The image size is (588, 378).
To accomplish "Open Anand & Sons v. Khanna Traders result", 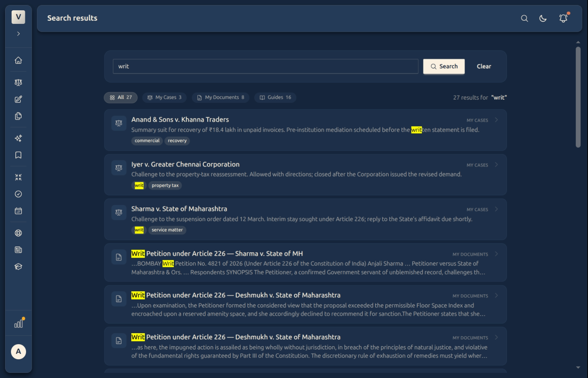I will point(305,130).
